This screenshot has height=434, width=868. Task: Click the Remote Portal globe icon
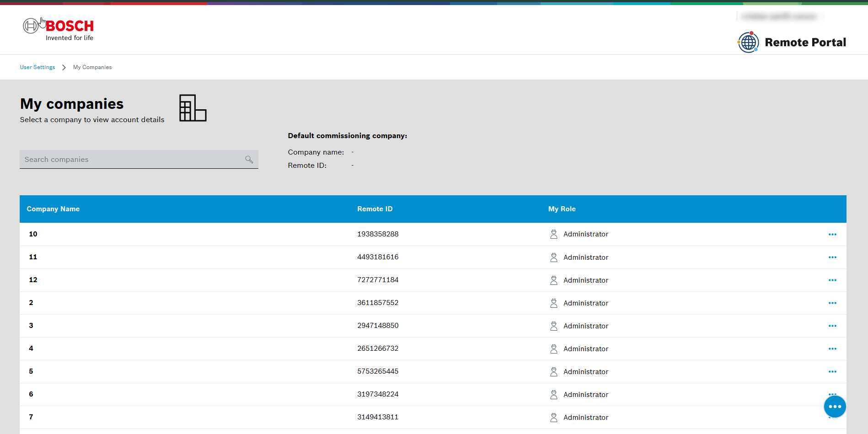pos(748,42)
